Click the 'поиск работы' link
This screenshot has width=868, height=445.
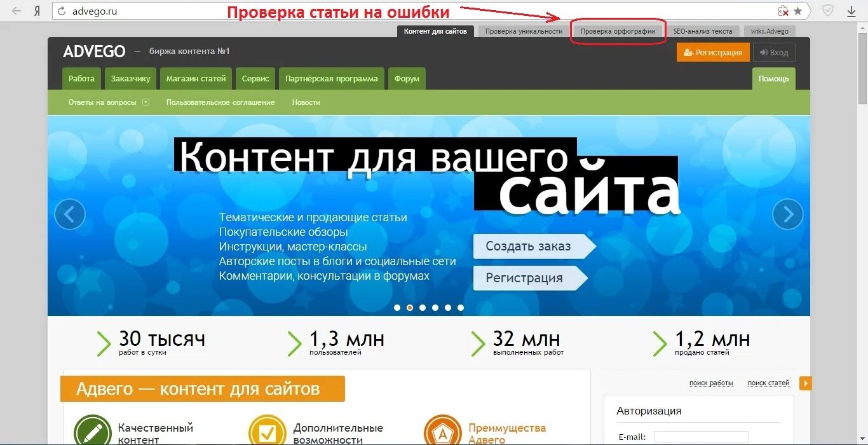pos(711,383)
